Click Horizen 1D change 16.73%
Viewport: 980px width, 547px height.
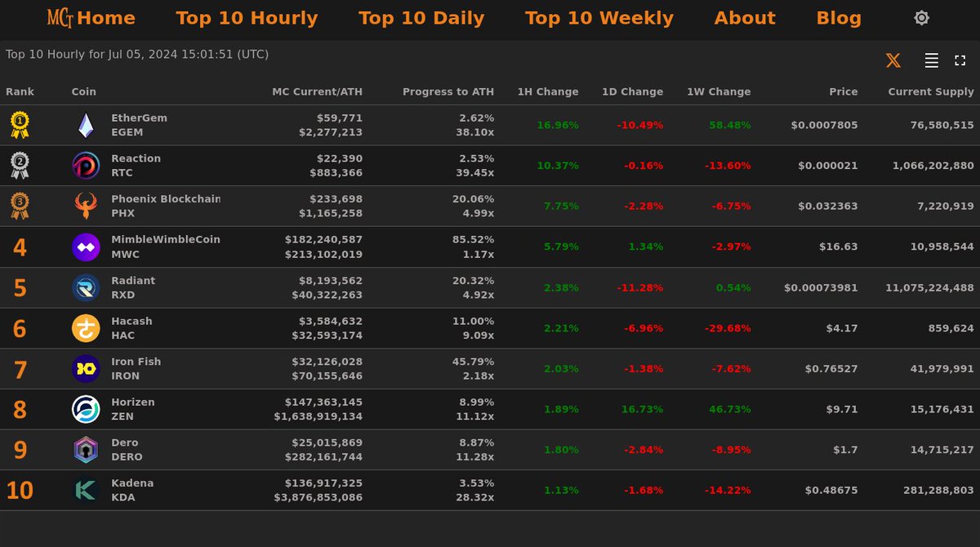pyautogui.click(x=641, y=409)
